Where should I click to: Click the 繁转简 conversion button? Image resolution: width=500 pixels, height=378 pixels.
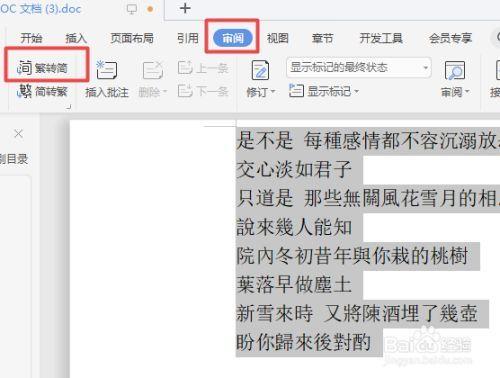pyautogui.click(x=43, y=68)
